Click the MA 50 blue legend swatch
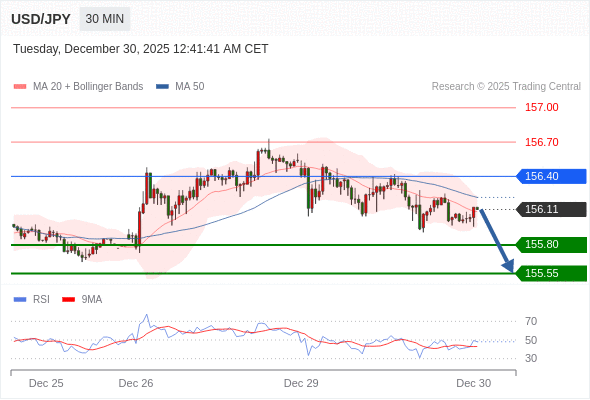This screenshot has height=400, width=590. click(162, 87)
